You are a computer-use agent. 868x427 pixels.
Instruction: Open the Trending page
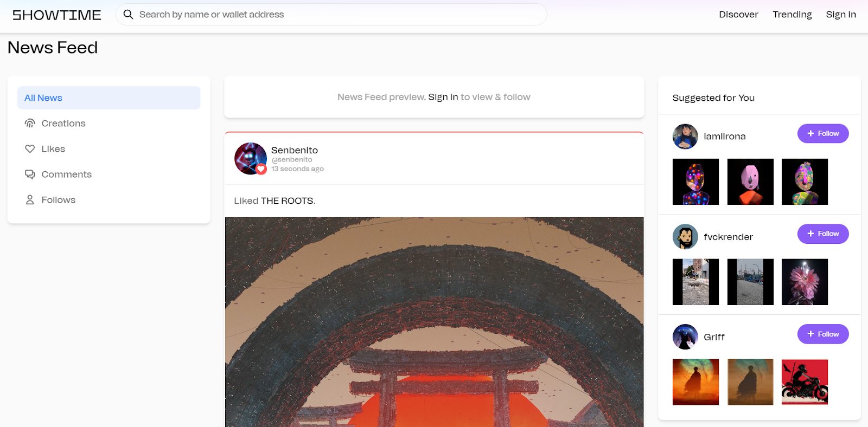point(792,15)
